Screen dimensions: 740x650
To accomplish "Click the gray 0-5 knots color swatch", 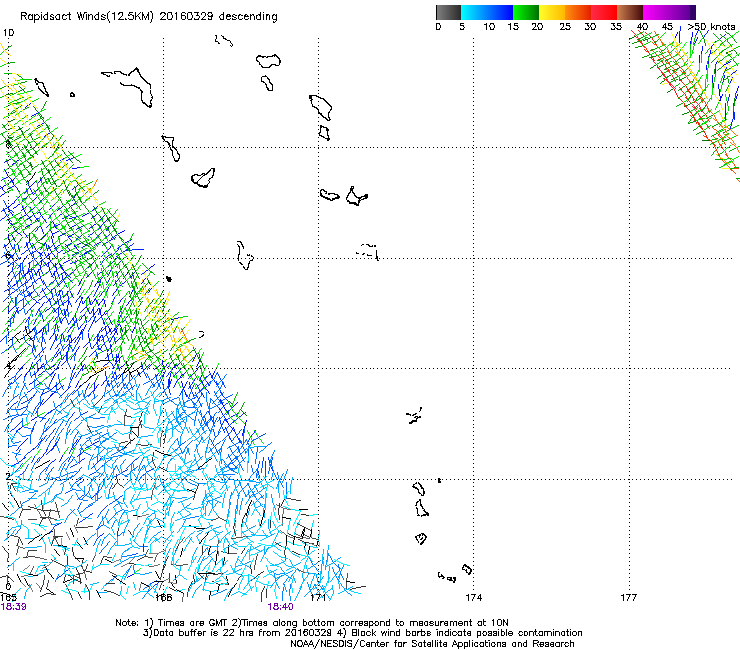I will [x=448, y=12].
